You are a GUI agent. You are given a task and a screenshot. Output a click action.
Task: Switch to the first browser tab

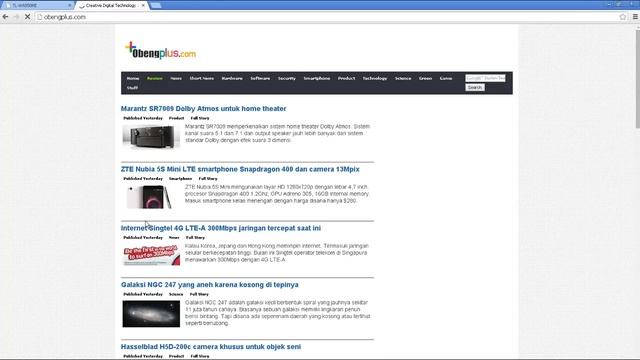click(x=38, y=5)
